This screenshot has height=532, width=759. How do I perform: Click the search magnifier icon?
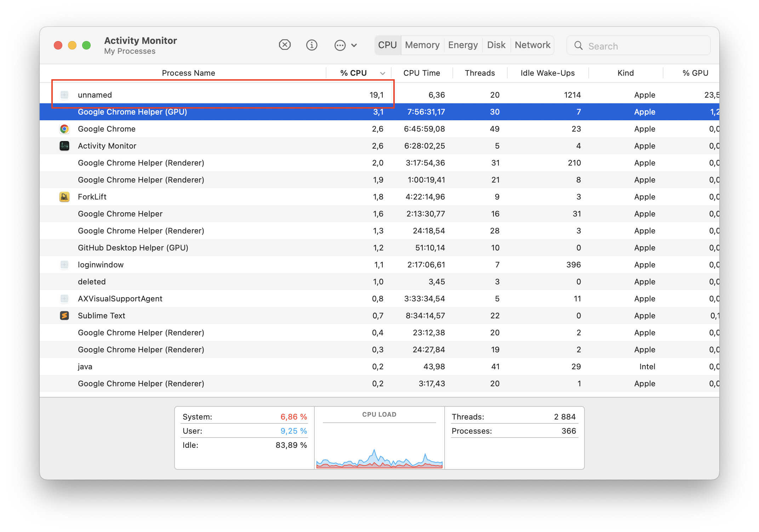tap(578, 46)
